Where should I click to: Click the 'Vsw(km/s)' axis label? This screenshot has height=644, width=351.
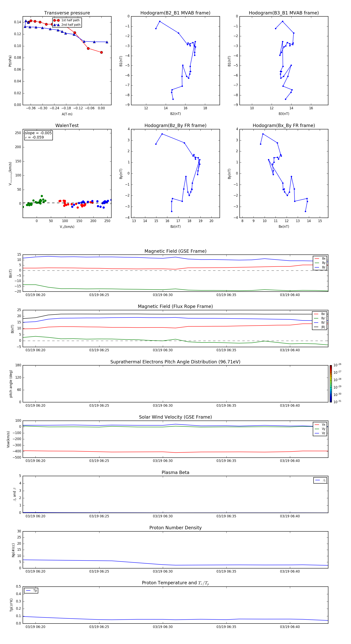(x=8, y=439)
